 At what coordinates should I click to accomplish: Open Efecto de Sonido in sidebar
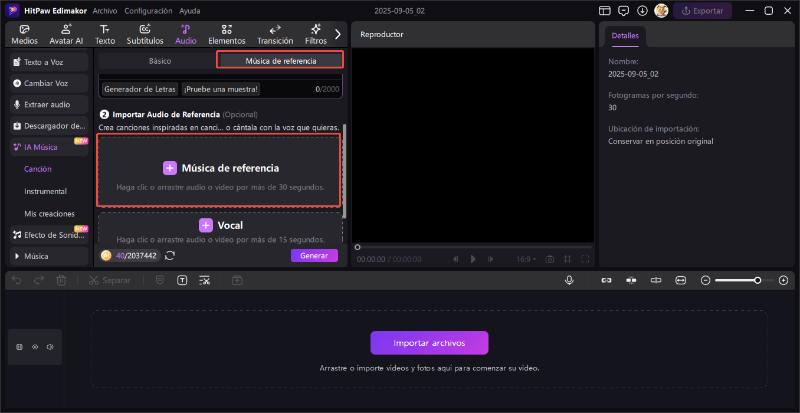[49, 235]
